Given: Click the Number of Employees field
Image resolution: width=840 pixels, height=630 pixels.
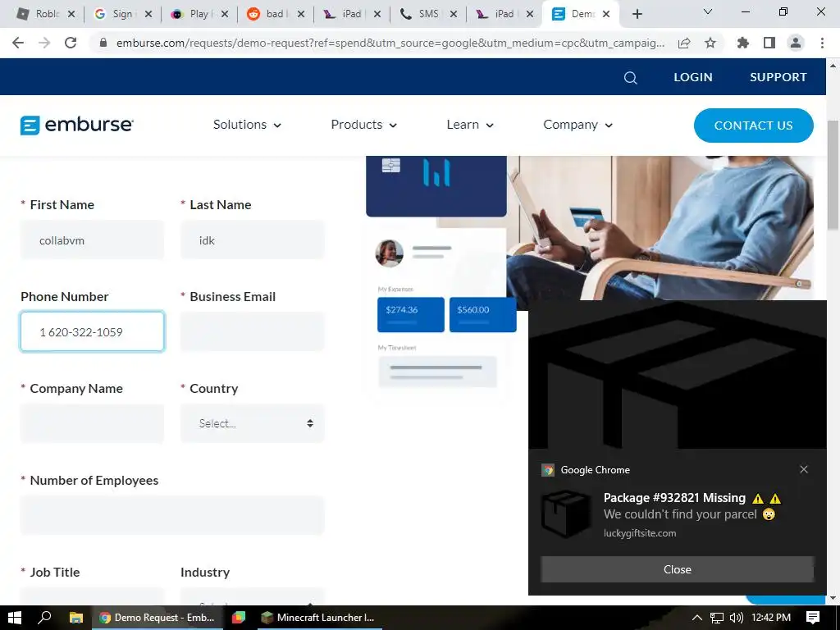Looking at the screenshot, I should (172, 515).
